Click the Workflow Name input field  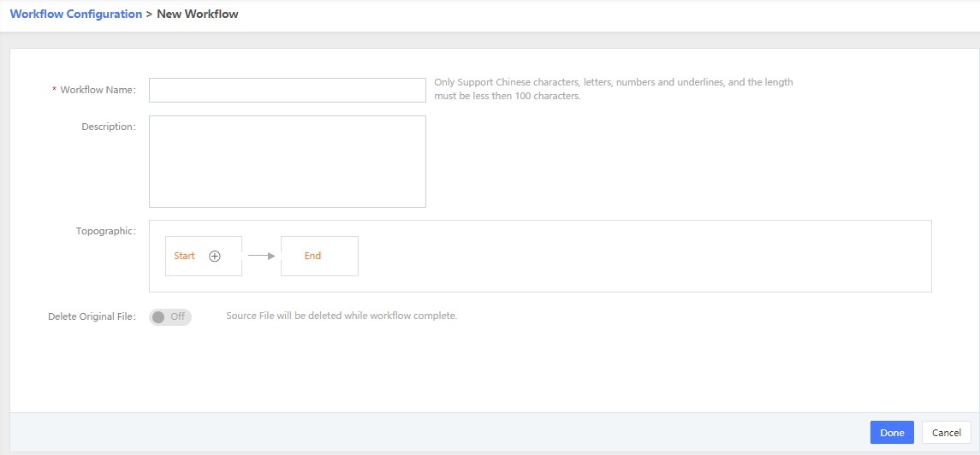click(x=288, y=90)
